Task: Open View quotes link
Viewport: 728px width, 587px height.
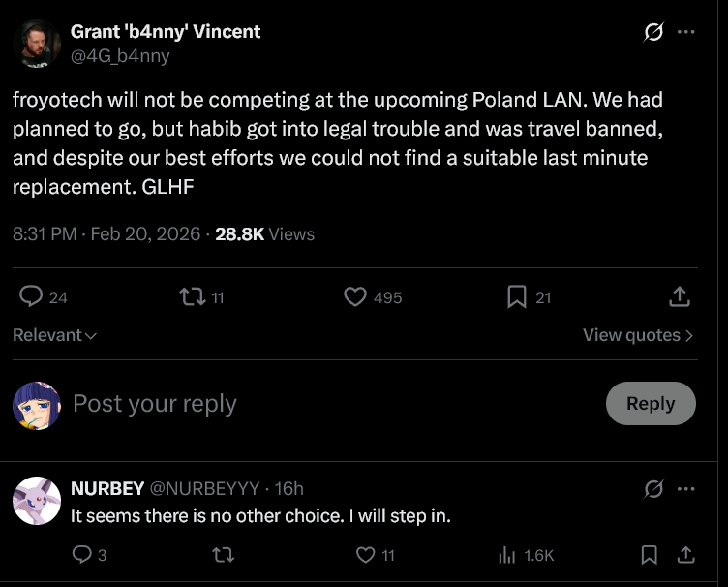Action: coord(638,335)
